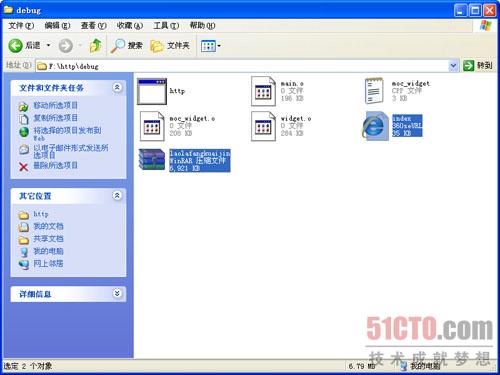The width and height of the screenshot is (500, 375).
Task: Open 网上邻居 in other places
Action: [x=48, y=264]
